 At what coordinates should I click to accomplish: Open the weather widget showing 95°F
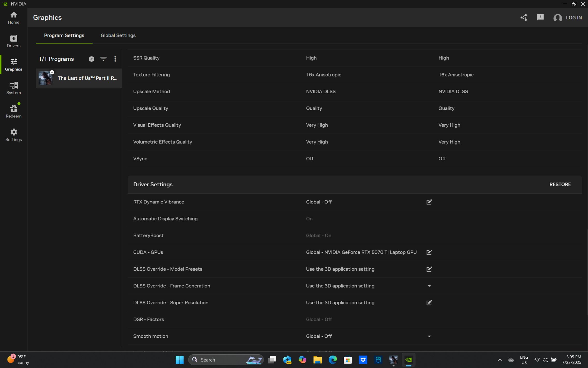point(18,360)
